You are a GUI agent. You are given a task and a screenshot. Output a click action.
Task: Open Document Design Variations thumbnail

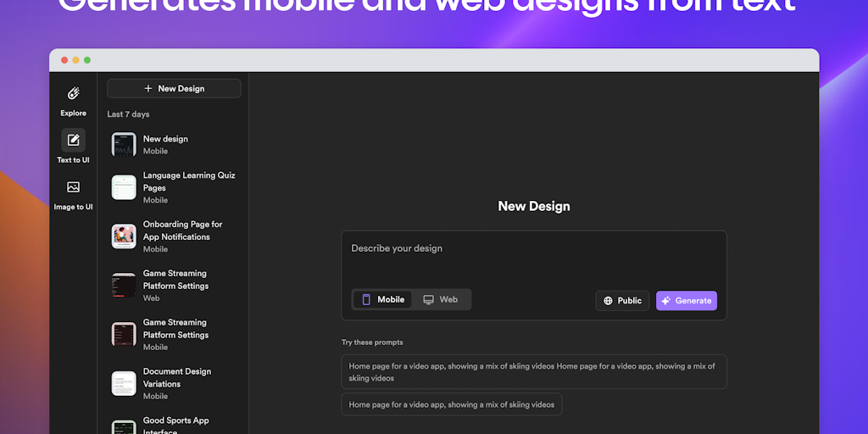click(x=124, y=384)
